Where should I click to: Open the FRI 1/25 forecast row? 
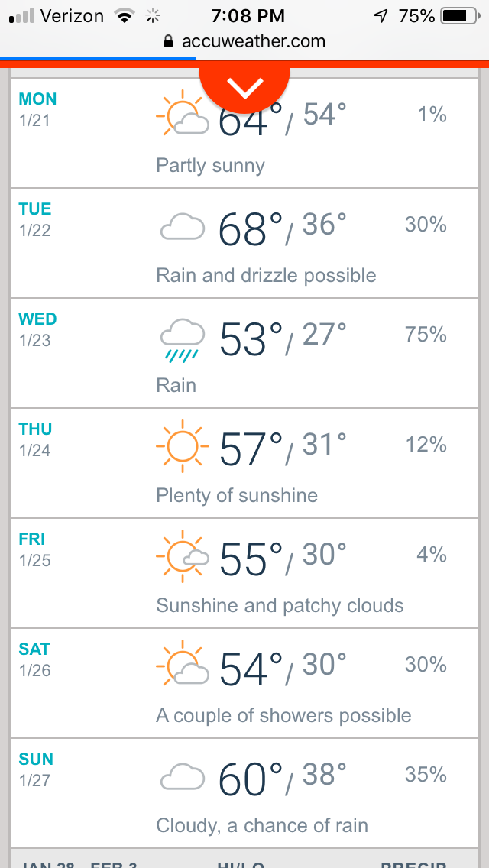(35, 548)
